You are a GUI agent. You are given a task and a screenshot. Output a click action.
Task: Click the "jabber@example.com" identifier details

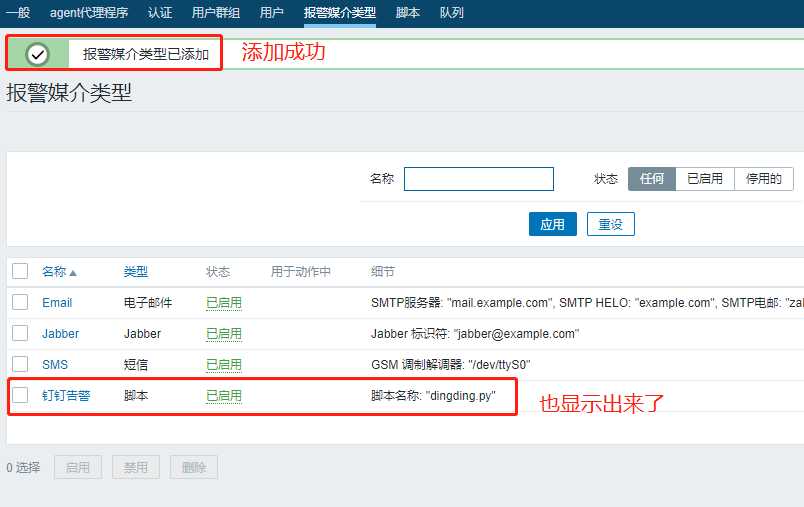coord(475,334)
